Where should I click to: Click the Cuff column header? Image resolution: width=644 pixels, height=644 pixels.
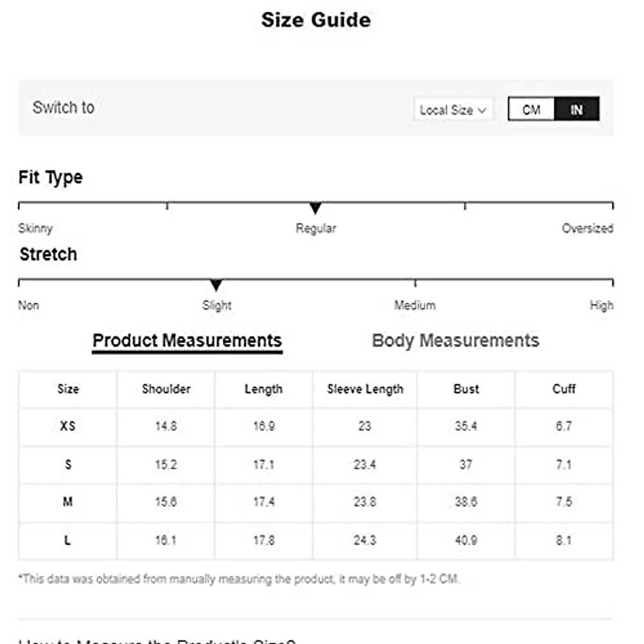pos(563,389)
